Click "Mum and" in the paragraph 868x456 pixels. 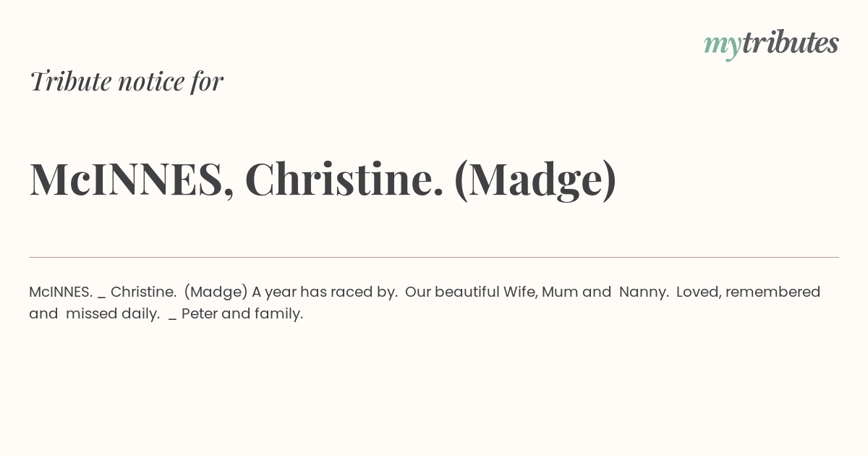click(576, 292)
